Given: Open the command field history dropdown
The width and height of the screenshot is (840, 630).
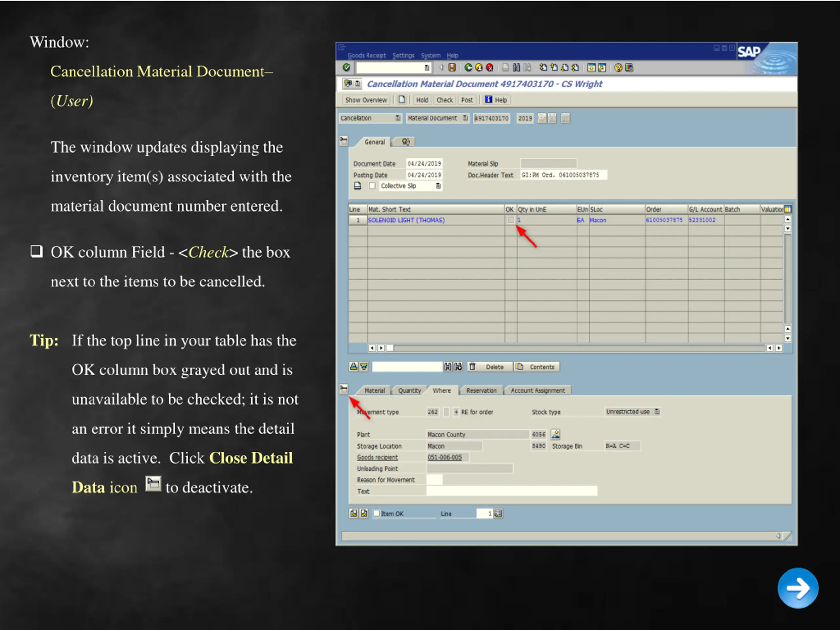Looking at the screenshot, I should [427, 68].
